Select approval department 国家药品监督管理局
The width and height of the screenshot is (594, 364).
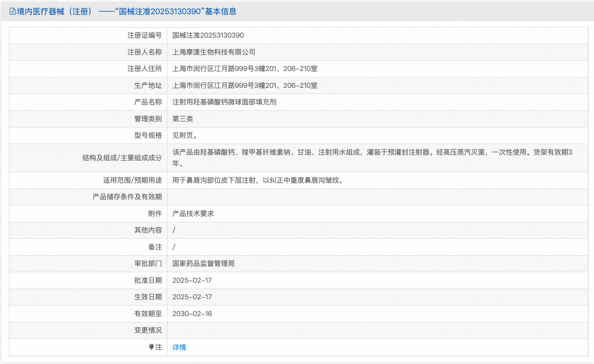pyautogui.click(x=204, y=264)
